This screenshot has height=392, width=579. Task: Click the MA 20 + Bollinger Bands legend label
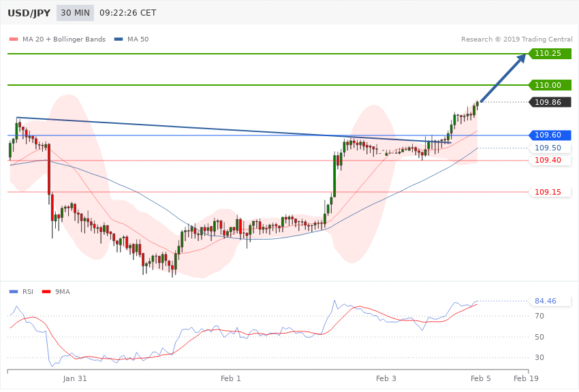click(x=64, y=39)
